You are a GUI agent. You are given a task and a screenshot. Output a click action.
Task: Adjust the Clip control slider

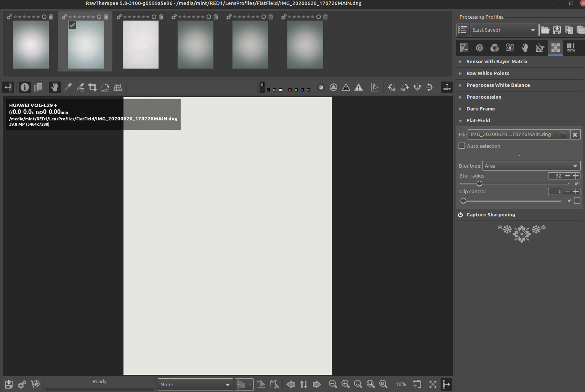click(463, 201)
